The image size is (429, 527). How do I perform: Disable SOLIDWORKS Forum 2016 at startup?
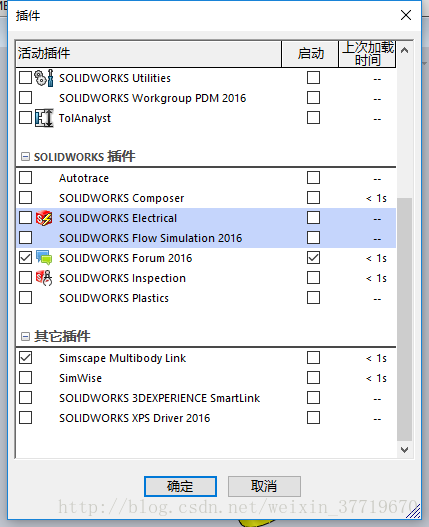pyautogui.click(x=313, y=258)
